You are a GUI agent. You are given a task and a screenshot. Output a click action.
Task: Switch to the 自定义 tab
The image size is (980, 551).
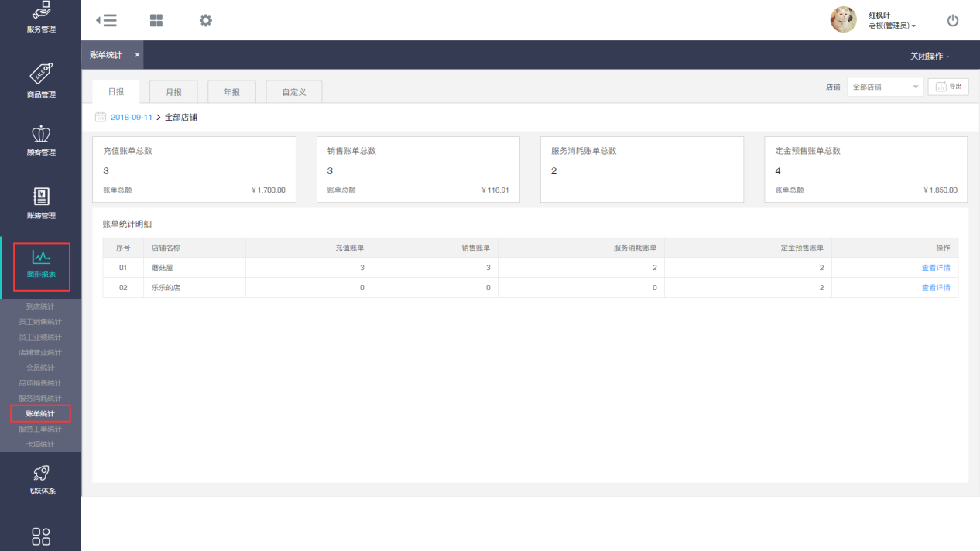294,91
